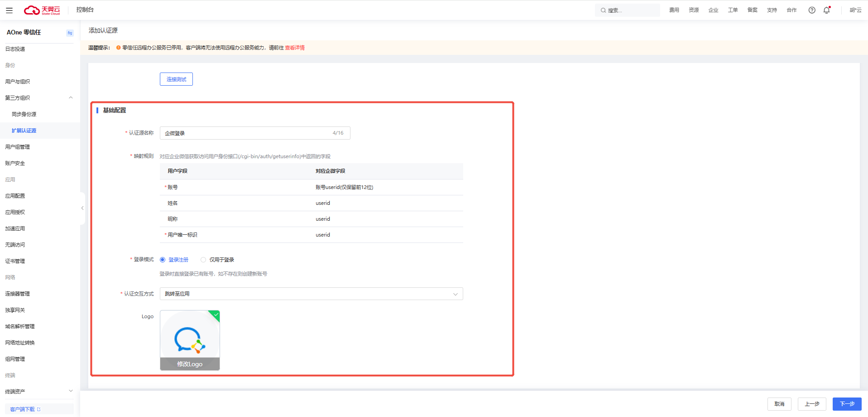Expand the 终端资产 menu group
Viewport: 868px width, 417px height.
click(x=71, y=391)
